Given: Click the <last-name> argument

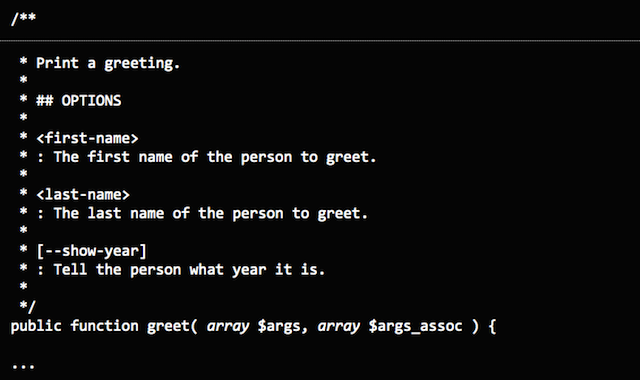Looking at the screenshot, I should click(x=83, y=194).
